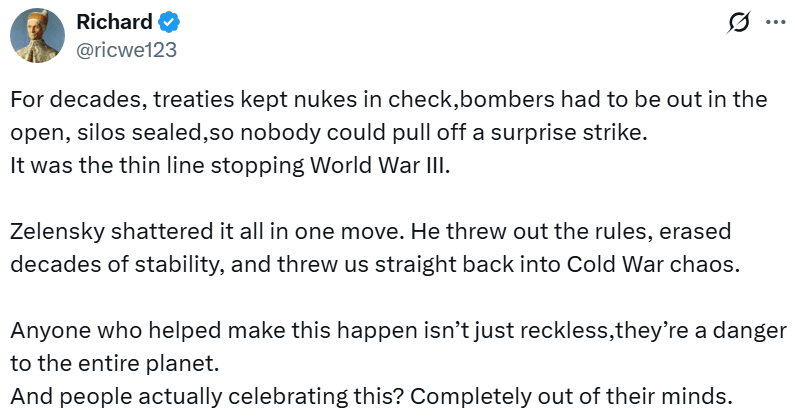Viewport: 795px width, 420px height.
Task: Open the three-dot More options menu
Action: [x=774, y=22]
